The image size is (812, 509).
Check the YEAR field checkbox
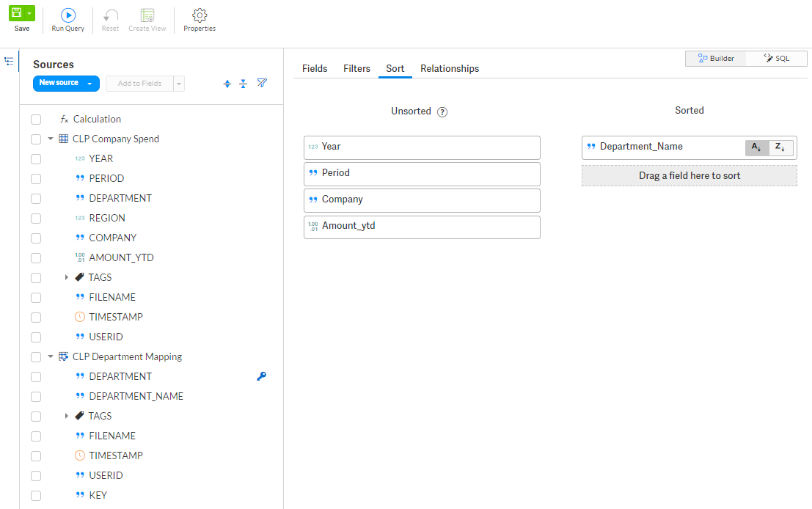point(36,159)
